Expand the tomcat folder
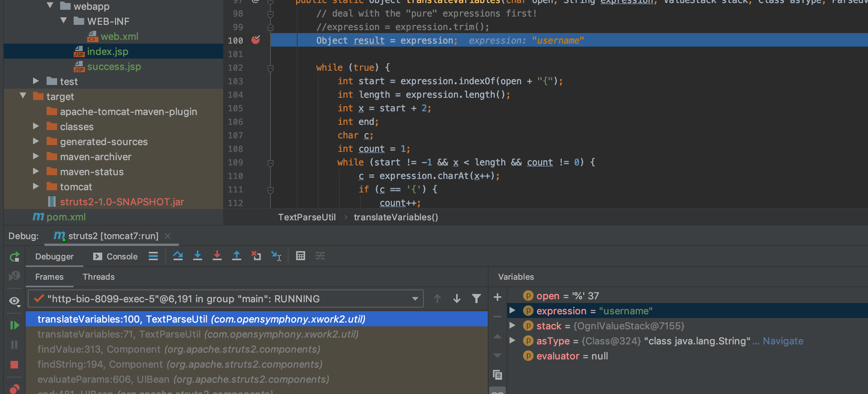The image size is (868, 394). coord(36,186)
